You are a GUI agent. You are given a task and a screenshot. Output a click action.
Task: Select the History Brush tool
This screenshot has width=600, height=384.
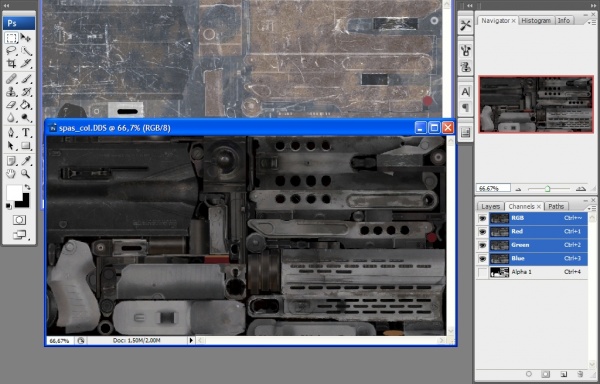coord(26,92)
